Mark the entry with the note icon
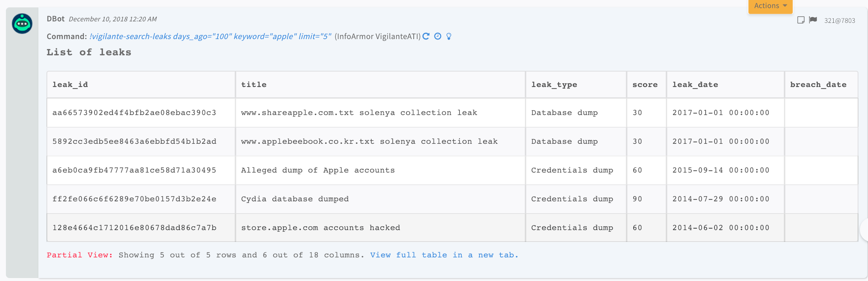 [x=800, y=20]
